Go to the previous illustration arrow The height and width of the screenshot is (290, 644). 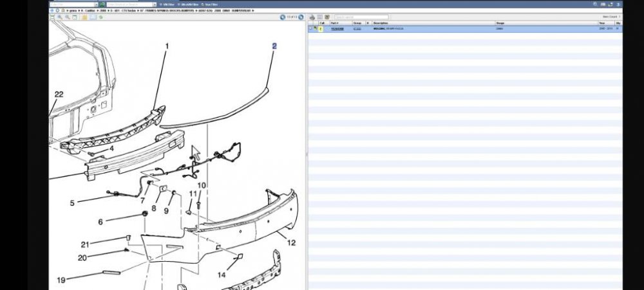pyautogui.click(x=282, y=17)
